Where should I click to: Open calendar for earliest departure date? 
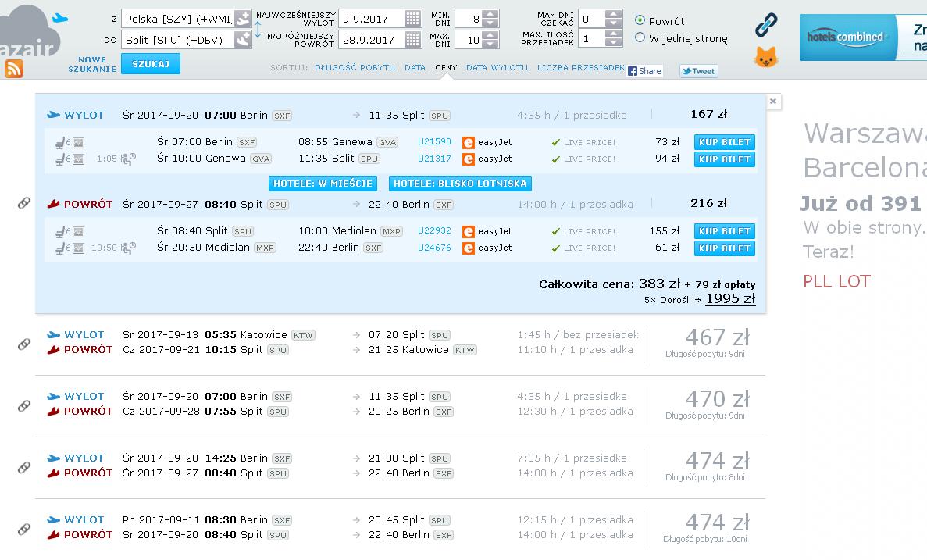point(412,19)
